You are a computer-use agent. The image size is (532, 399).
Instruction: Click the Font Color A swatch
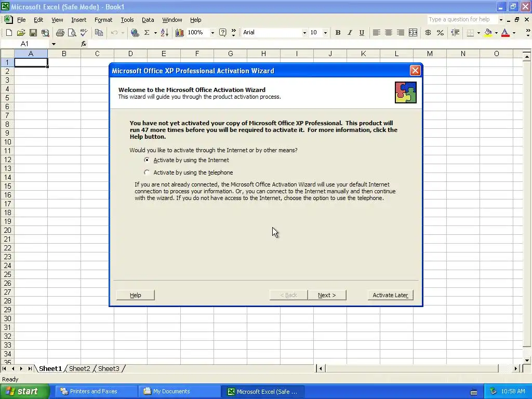click(505, 33)
